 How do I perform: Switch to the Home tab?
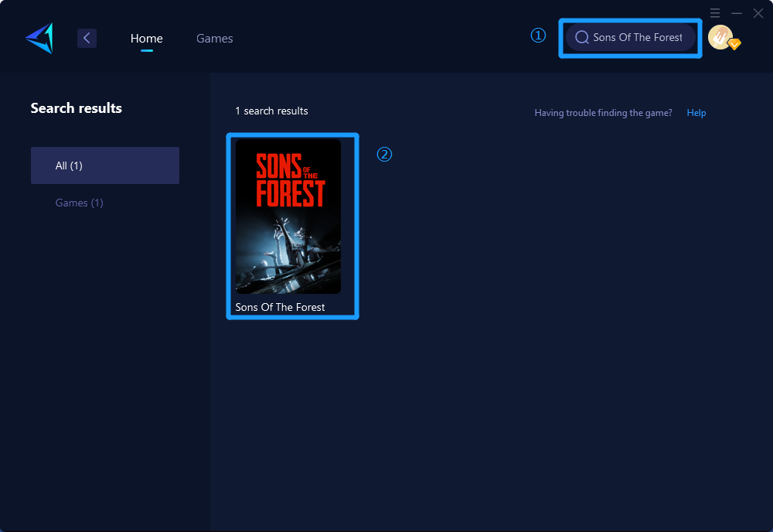146,39
